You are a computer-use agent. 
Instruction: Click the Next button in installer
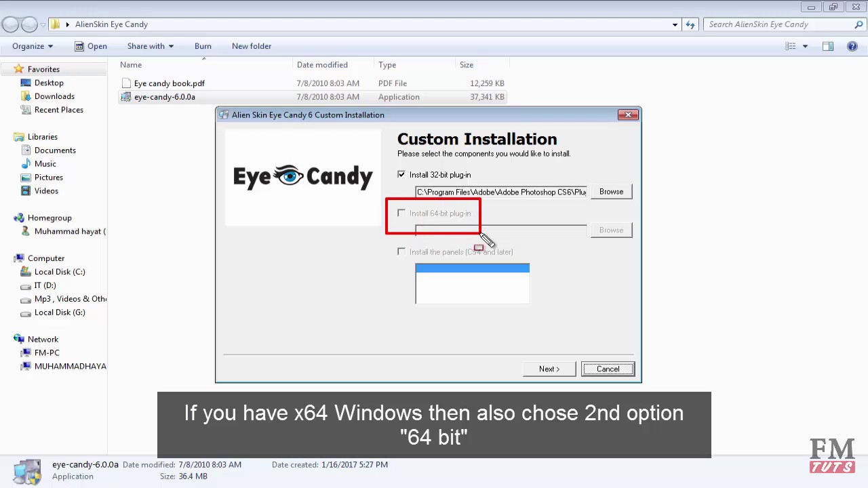(549, 369)
